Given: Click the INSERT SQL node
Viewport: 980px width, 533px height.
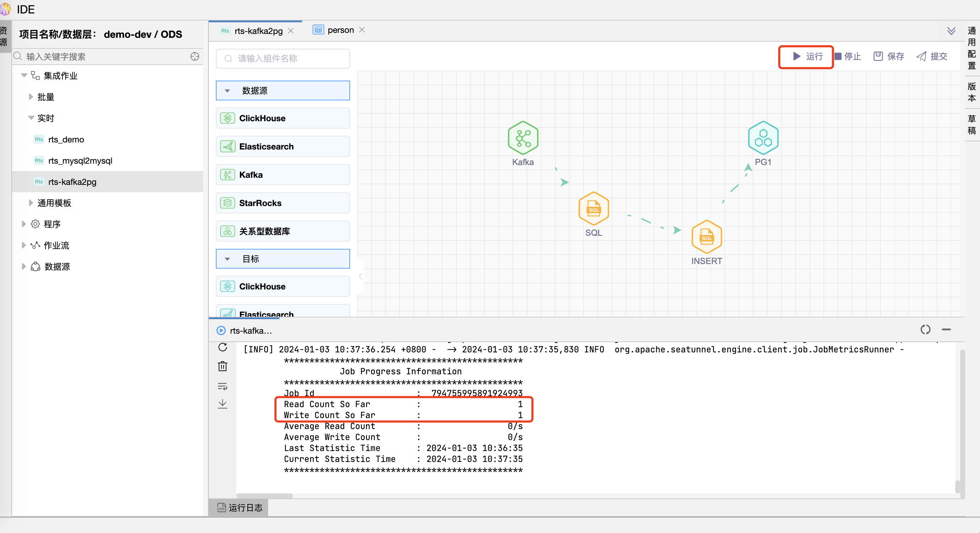Looking at the screenshot, I should tap(707, 237).
